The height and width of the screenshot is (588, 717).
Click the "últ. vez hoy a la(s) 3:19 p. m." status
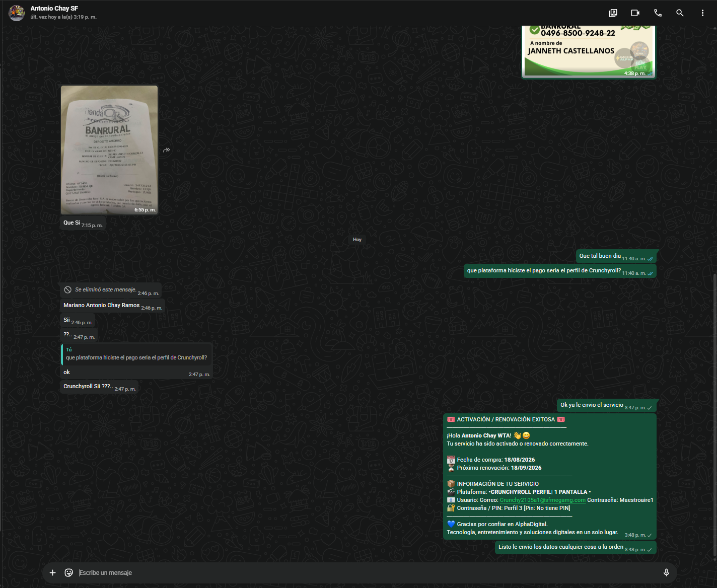tap(63, 17)
